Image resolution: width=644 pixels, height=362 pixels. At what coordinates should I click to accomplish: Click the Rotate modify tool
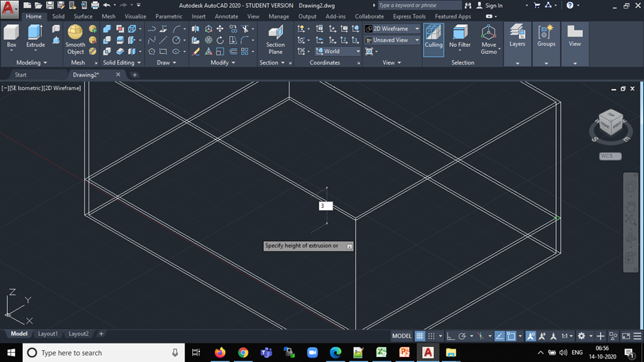220,40
